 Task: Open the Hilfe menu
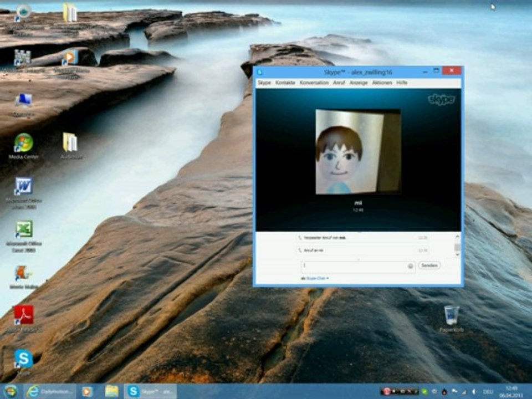coord(402,83)
